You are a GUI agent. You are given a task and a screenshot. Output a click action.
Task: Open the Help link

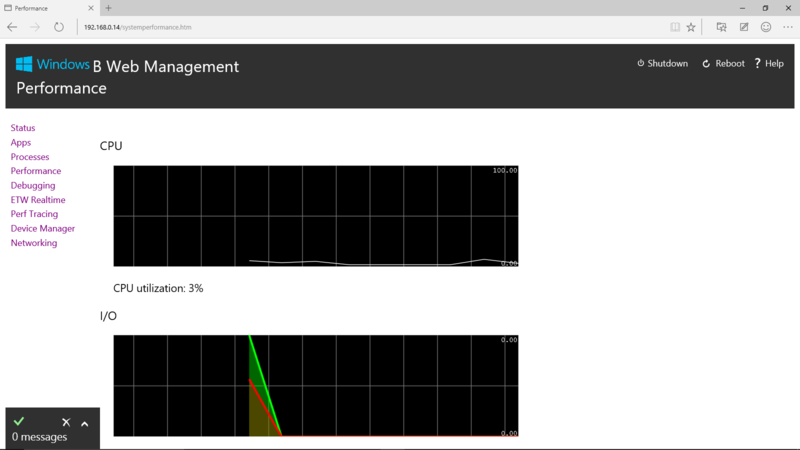769,63
